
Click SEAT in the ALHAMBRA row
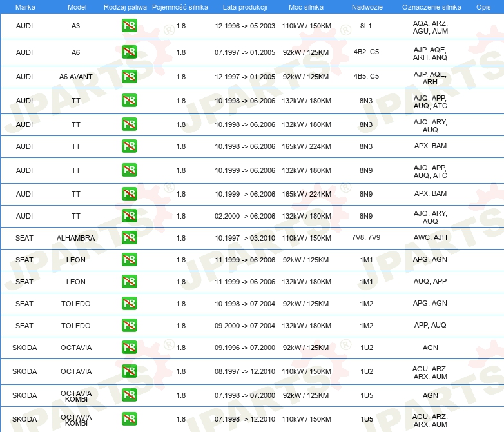(24, 238)
